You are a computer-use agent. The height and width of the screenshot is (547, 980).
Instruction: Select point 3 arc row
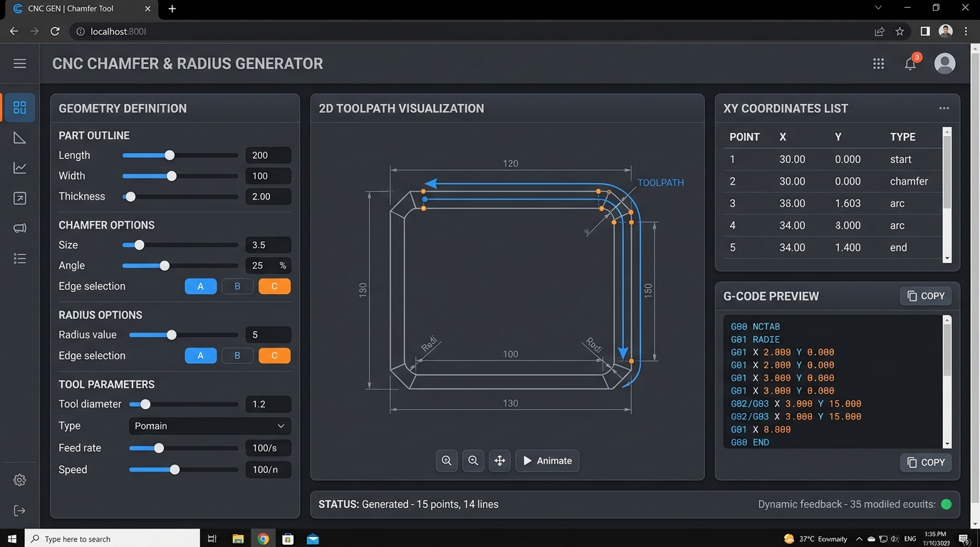(x=833, y=203)
